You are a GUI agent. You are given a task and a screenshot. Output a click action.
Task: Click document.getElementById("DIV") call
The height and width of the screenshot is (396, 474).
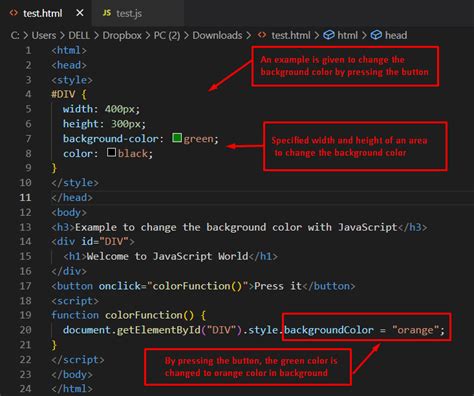coord(154,330)
